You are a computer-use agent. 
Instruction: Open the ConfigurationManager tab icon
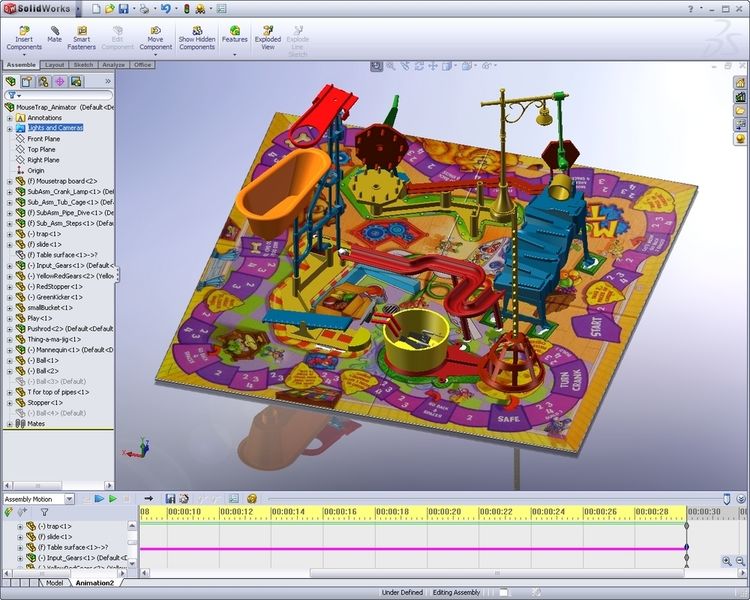pos(43,81)
